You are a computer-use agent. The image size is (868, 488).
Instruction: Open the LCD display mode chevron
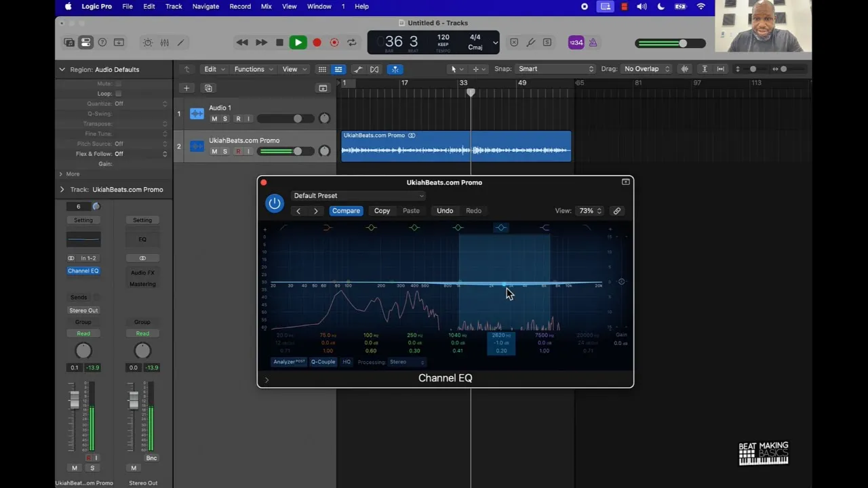pos(495,43)
